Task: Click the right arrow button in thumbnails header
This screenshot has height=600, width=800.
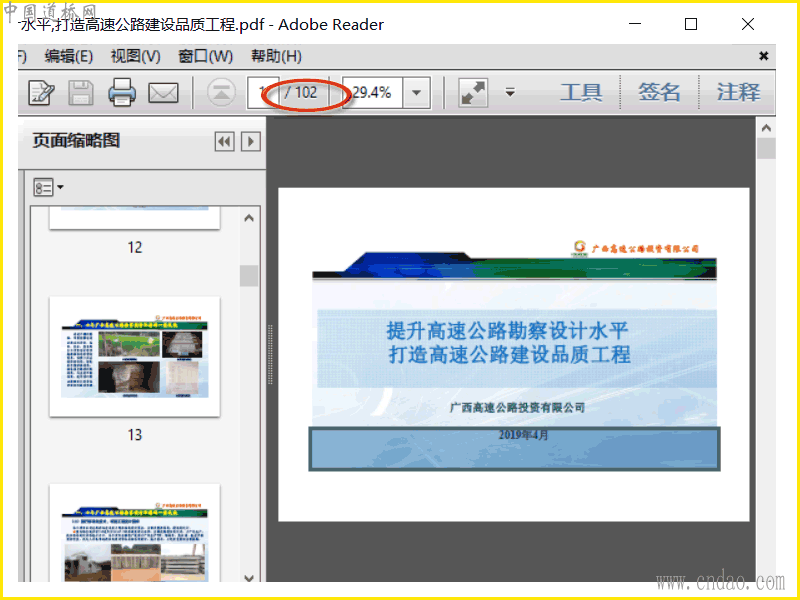Action: pyautogui.click(x=251, y=141)
